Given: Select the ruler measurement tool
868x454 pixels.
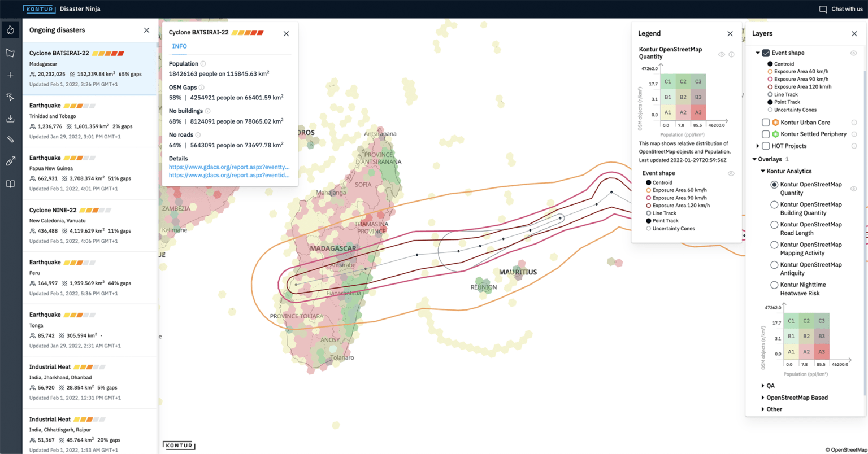Looking at the screenshot, I should point(10,139).
